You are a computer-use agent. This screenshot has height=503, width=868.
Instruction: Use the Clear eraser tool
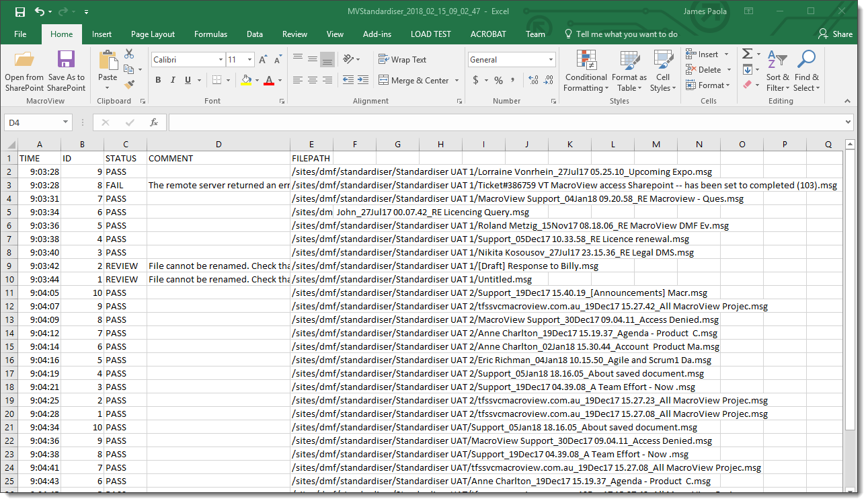[747, 85]
